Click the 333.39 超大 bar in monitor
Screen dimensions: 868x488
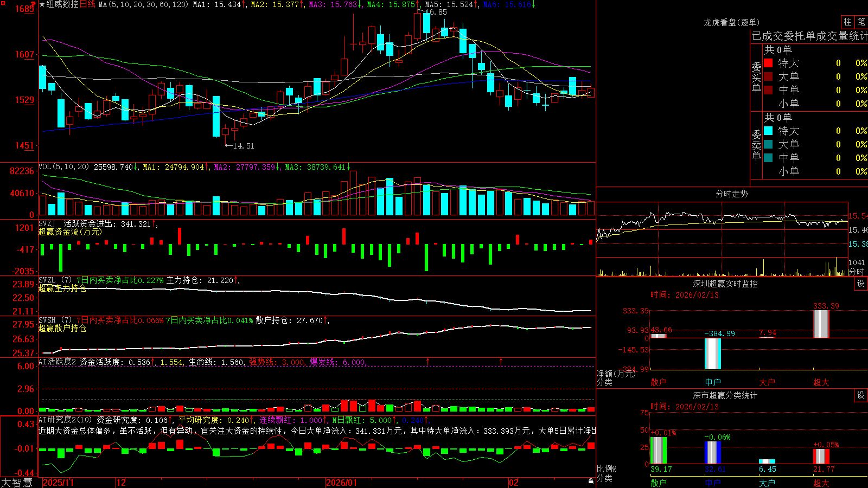pyautogui.click(x=821, y=324)
